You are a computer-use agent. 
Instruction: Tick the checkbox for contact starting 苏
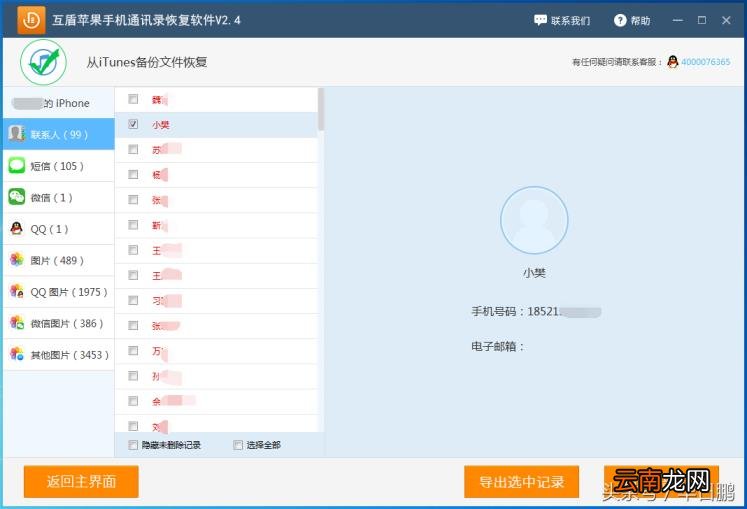pos(133,149)
